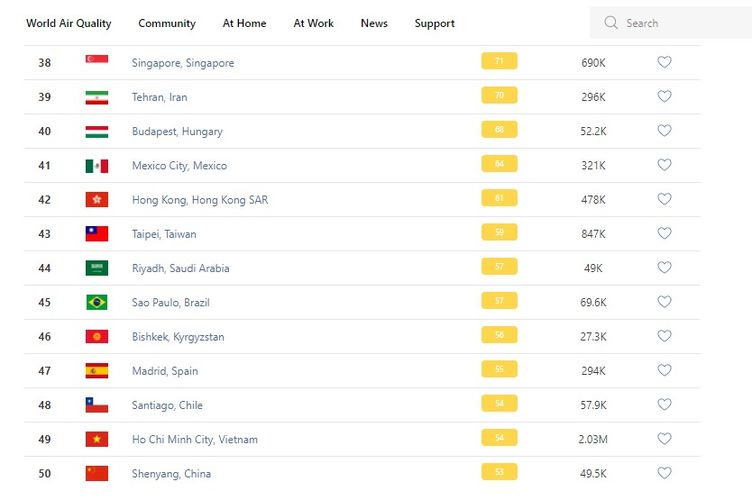Go to the At Home section
Image resolution: width=752 pixels, height=500 pixels.
[x=244, y=23]
